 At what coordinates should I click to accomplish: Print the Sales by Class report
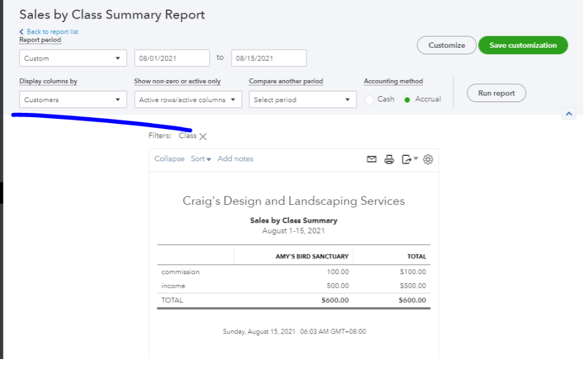(389, 159)
